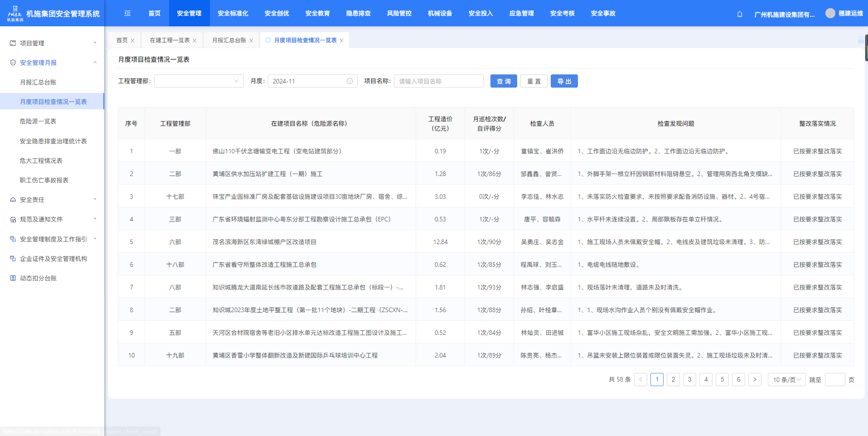The image size is (868, 436).
Task: Click the 查询 button
Action: pos(503,81)
